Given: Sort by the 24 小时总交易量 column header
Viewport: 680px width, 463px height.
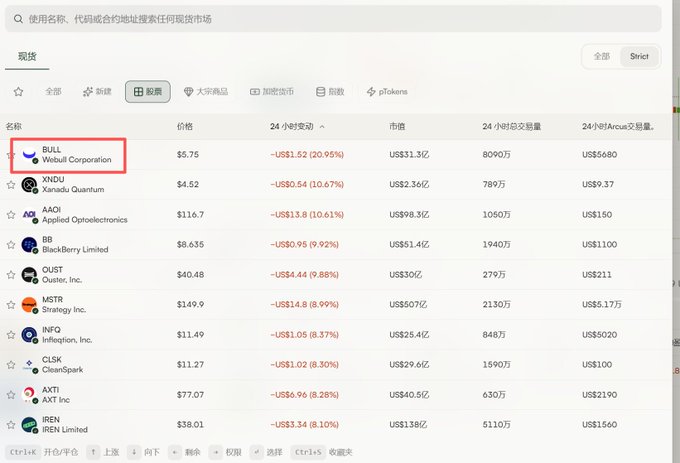Looking at the screenshot, I should point(512,126).
